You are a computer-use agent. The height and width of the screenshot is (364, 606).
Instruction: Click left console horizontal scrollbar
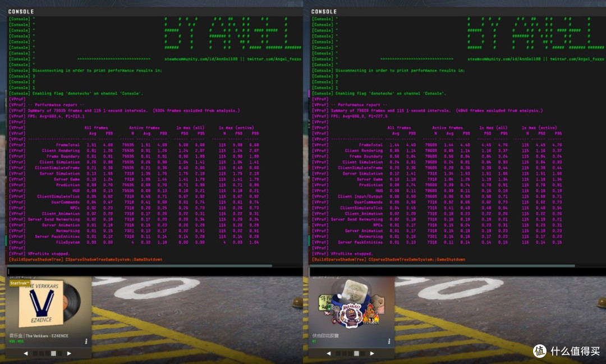pyautogui.click(x=139, y=266)
